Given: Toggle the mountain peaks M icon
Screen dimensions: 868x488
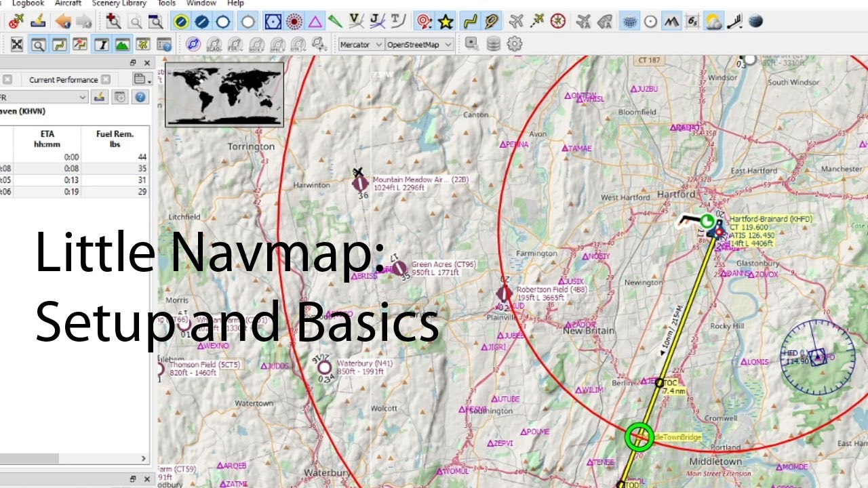Looking at the screenshot, I should tap(671, 22).
